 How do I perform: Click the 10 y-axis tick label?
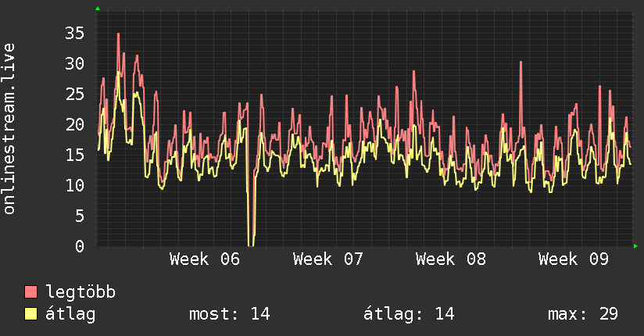coord(74,186)
